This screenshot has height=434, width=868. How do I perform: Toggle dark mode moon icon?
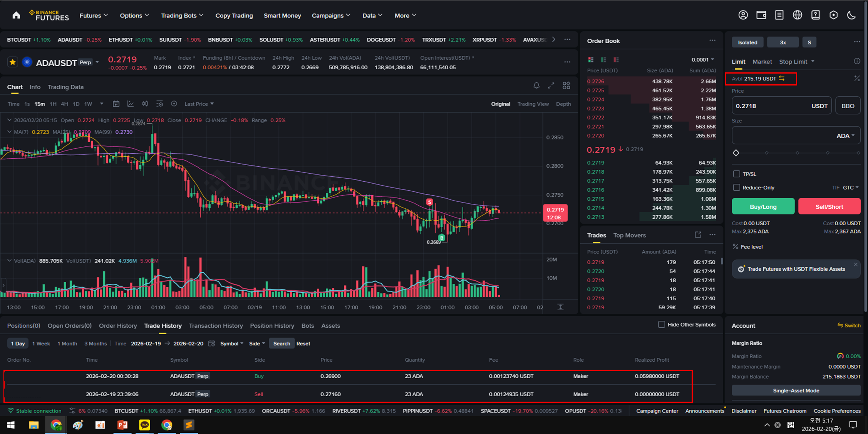pos(851,15)
